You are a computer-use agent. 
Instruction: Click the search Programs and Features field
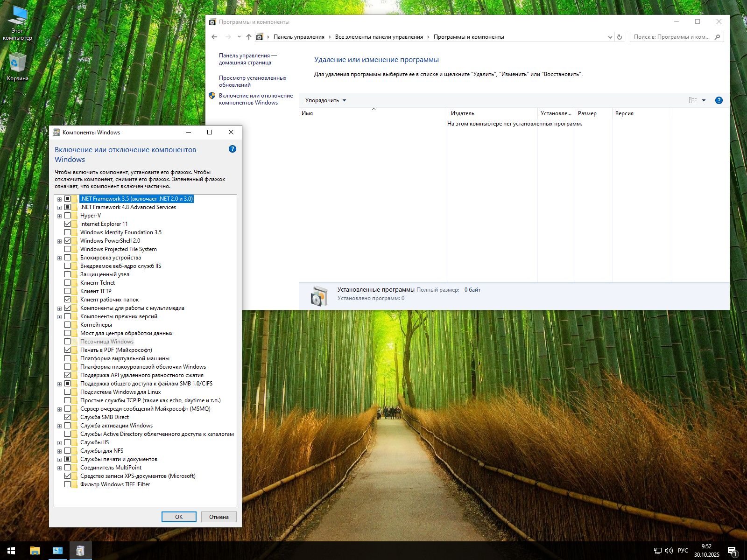click(671, 37)
